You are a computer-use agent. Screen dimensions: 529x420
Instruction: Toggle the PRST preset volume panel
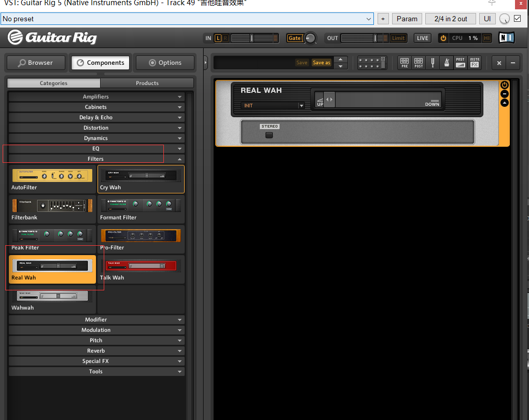click(460, 63)
